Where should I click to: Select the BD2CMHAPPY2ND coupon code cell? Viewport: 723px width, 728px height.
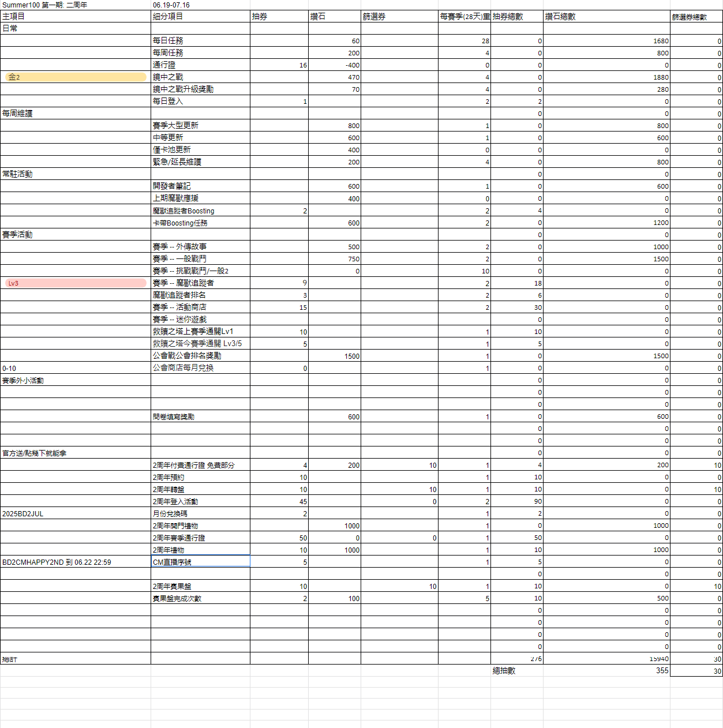(75, 562)
